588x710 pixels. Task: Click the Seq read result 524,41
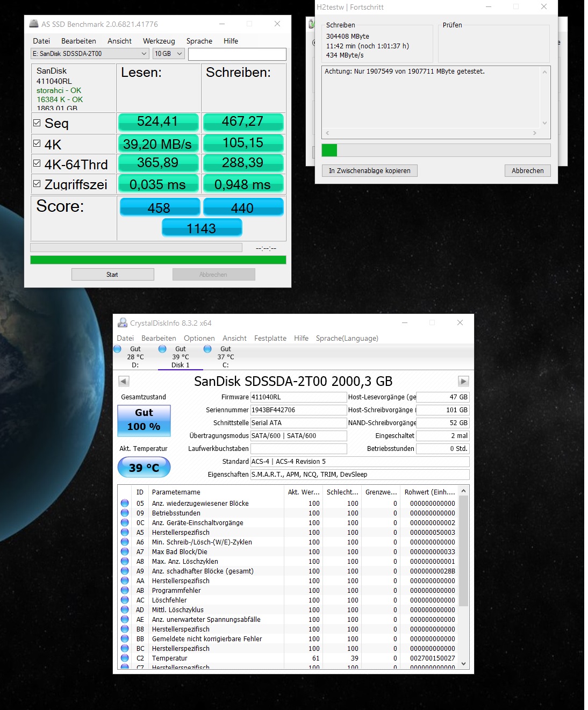[x=158, y=121]
